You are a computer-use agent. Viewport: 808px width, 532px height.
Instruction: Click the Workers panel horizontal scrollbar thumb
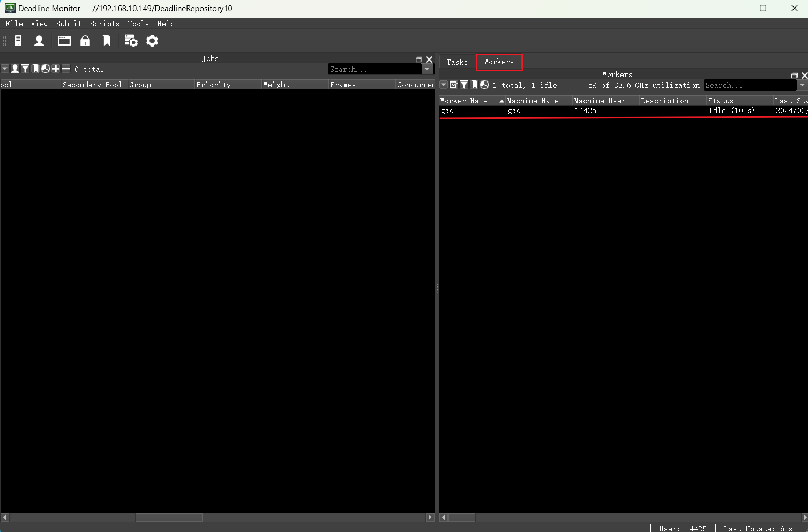tap(462, 518)
